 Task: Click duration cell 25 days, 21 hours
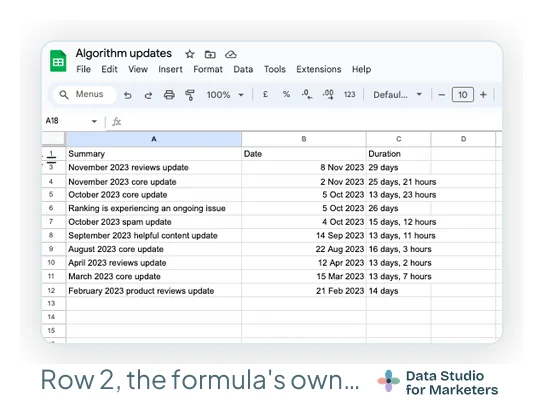tap(399, 181)
